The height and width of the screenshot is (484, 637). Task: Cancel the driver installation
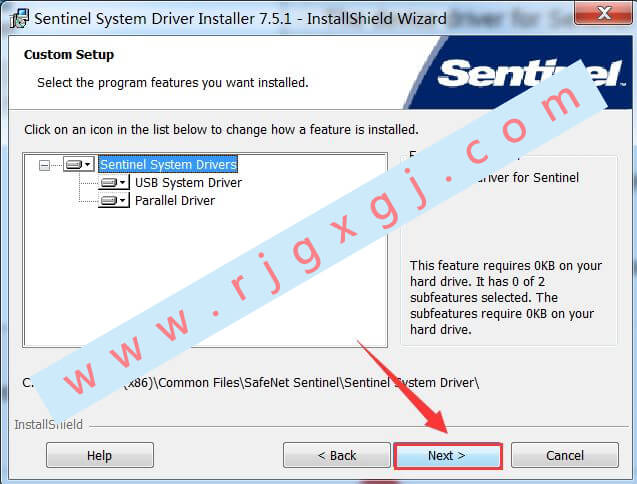[x=565, y=456]
